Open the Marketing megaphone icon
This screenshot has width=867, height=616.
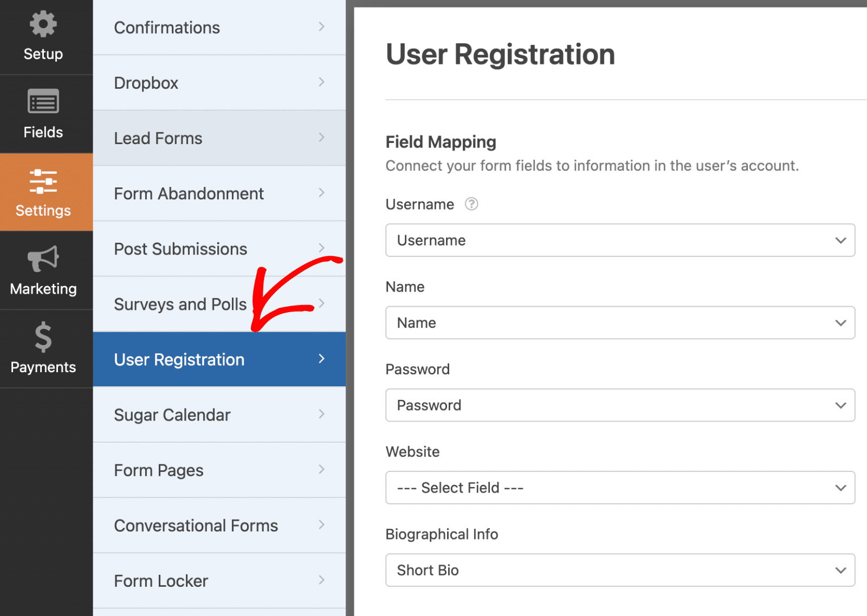[43, 259]
